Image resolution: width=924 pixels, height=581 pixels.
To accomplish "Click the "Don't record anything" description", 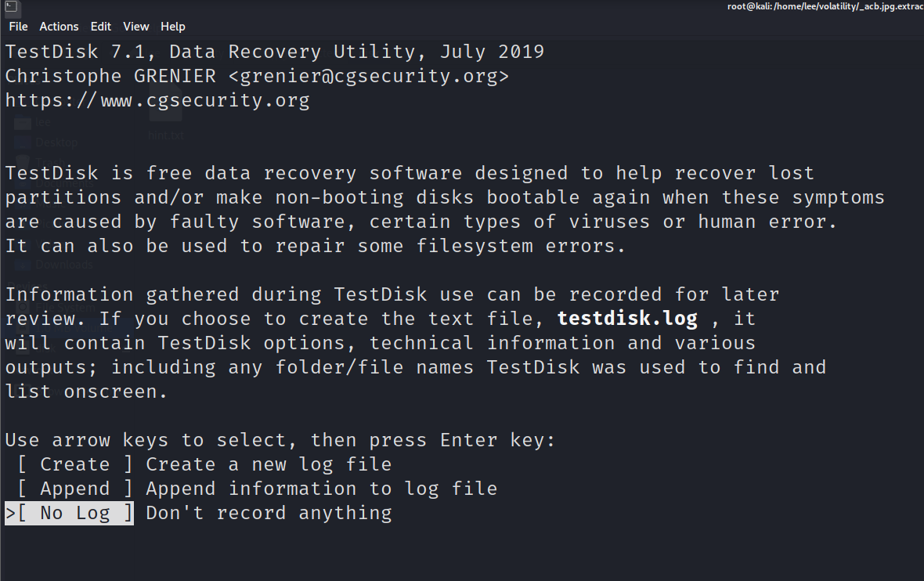I will click(269, 513).
